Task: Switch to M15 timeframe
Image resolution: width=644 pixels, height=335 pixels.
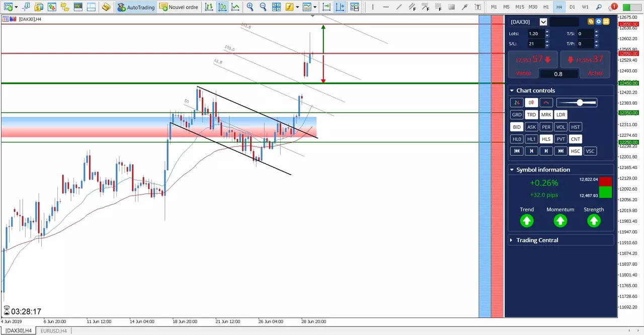Action: (520, 7)
